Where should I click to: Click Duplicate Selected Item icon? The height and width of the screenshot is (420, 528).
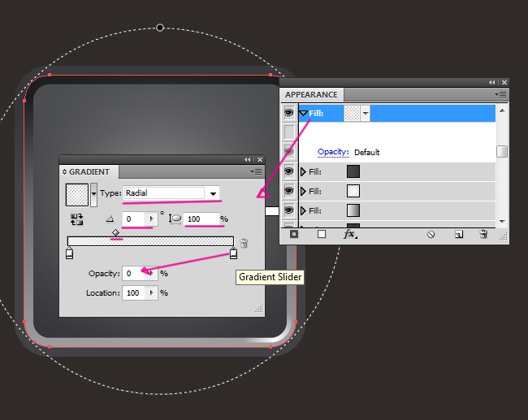(x=458, y=234)
